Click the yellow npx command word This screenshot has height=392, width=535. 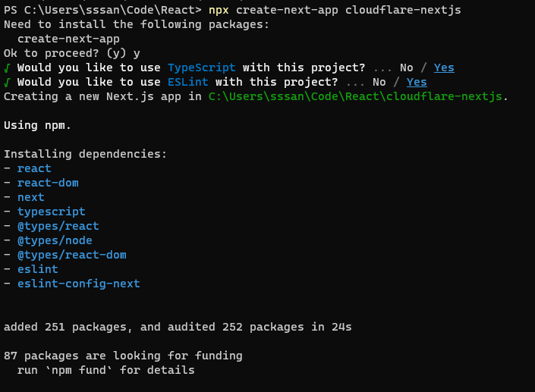219,10
